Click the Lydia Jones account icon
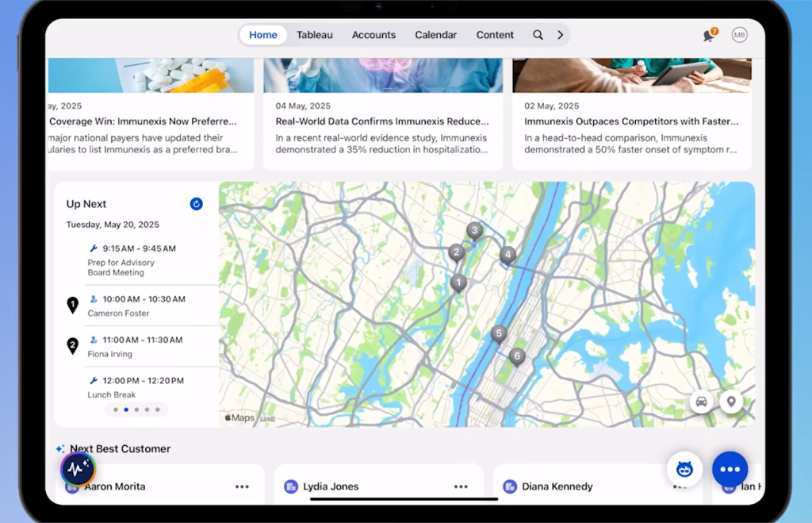 [291, 486]
